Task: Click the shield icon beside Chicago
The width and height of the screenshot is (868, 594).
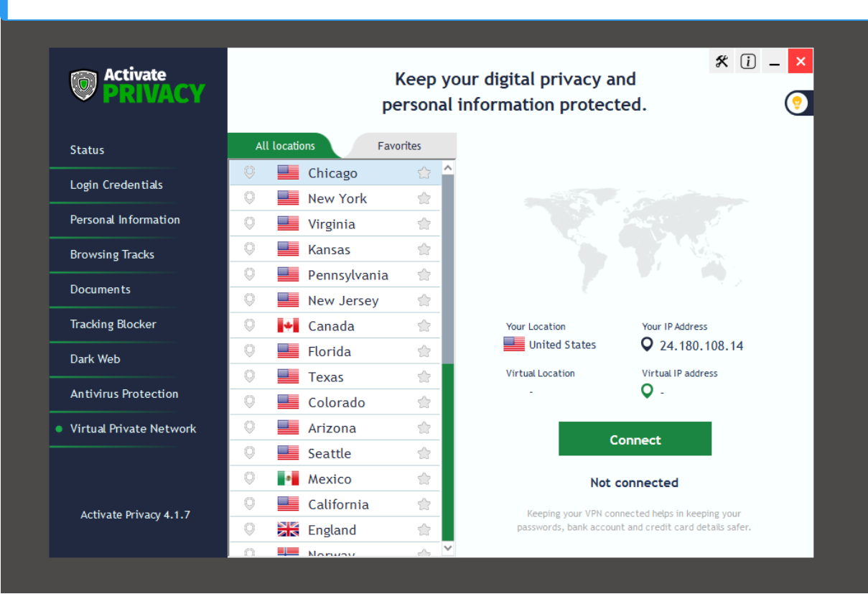Action: click(250, 172)
